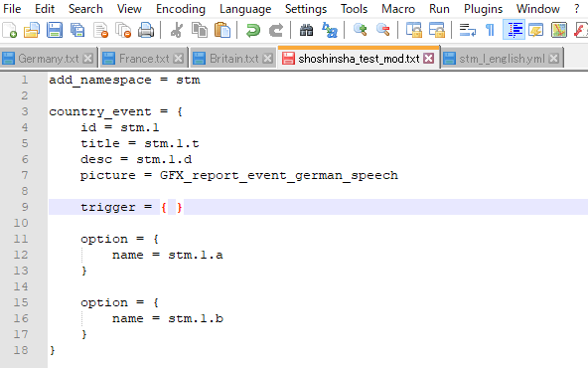Screen dimensions: 588x368
Task: Toggle synchronize horizontal scrolling
Action: 437,30
